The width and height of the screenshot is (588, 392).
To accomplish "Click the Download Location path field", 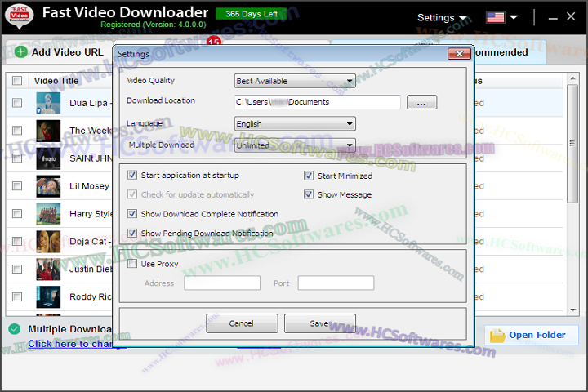I will 317,102.
